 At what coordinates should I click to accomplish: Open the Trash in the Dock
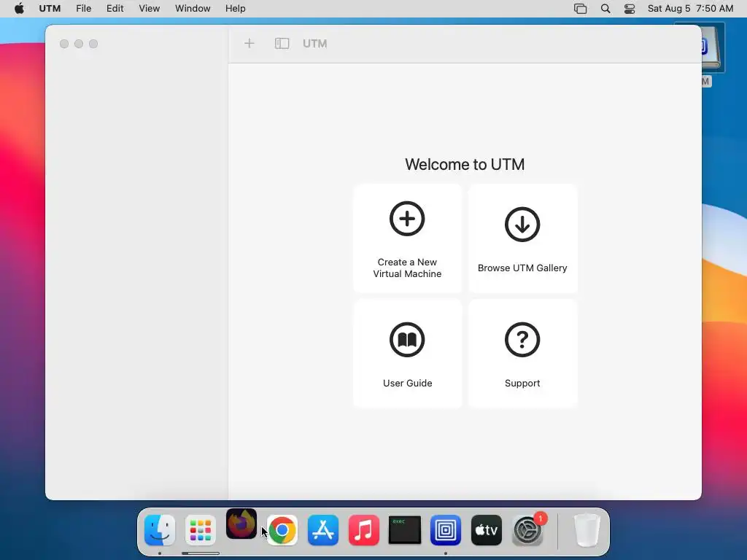click(587, 530)
